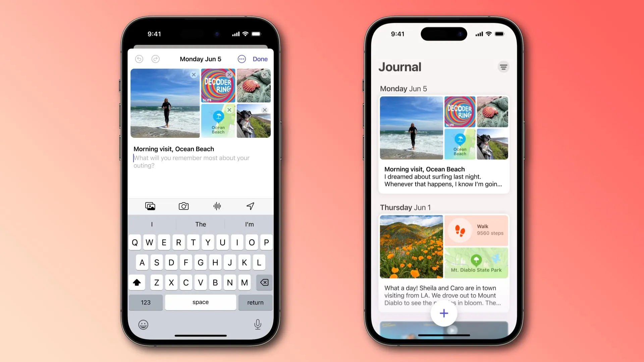Viewport: 644px width, 362px height.
Task: Dismiss the Decoder Ring podcast attachment
Action: point(229,74)
